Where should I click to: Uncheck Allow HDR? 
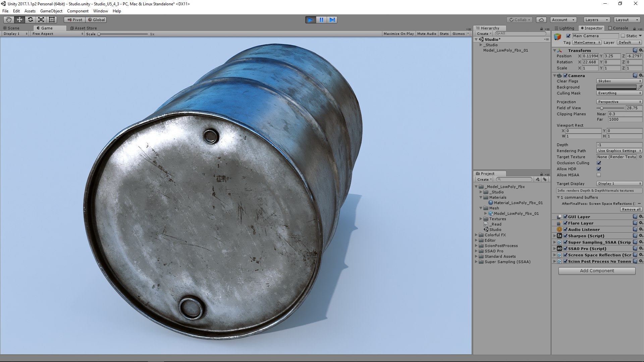599,169
